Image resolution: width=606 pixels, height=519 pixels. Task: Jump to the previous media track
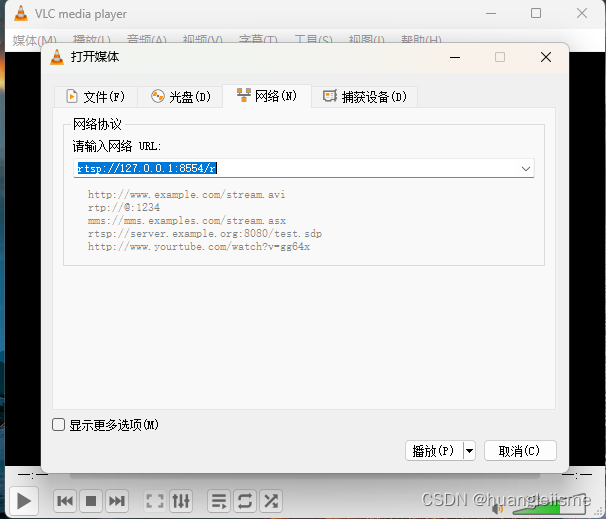click(65, 501)
